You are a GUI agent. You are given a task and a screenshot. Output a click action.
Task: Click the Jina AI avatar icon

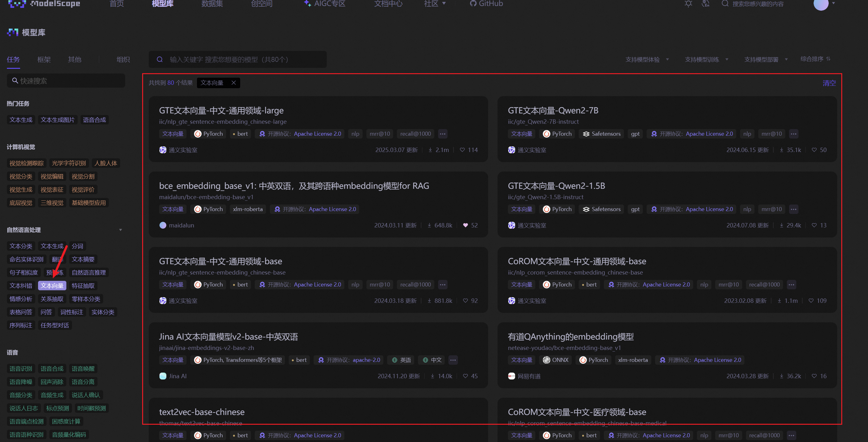click(163, 376)
